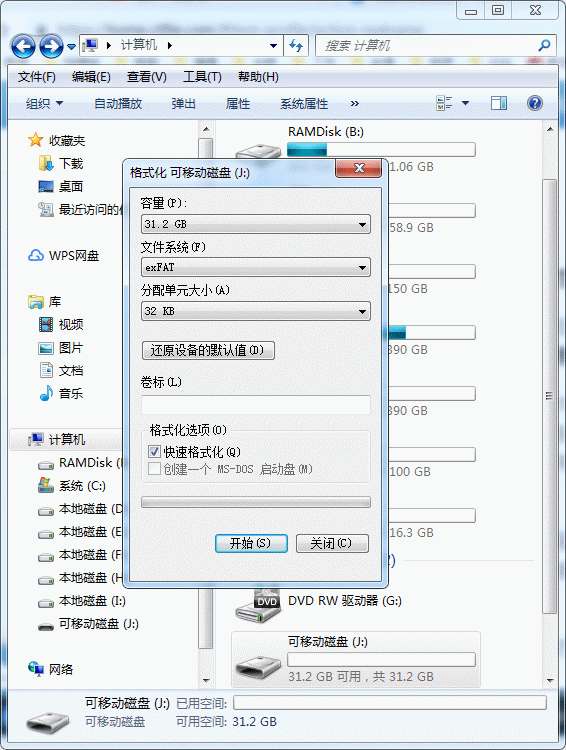Click the search magnifier icon
The width and height of the screenshot is (566, 750).
544,46
